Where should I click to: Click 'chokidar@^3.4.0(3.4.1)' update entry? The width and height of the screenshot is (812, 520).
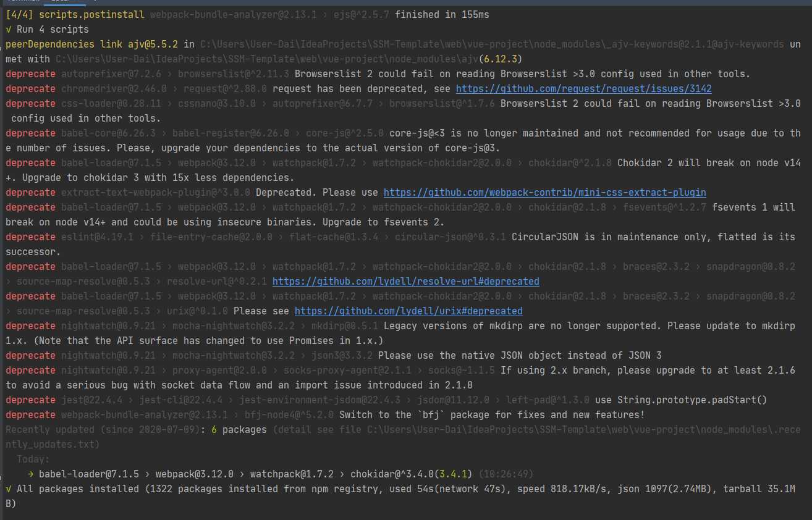[x=412, y=474]
